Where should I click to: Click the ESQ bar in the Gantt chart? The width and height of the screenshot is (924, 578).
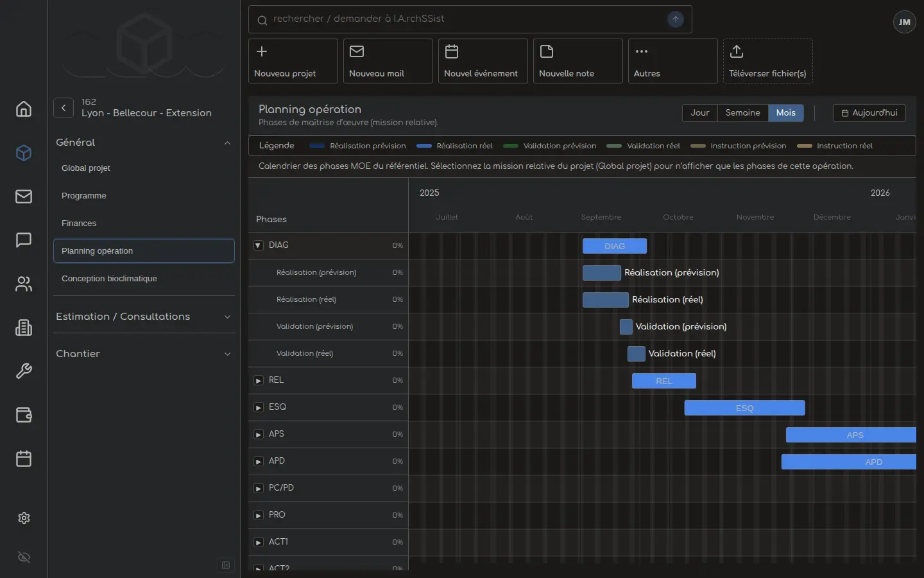[x=744, y=408]
